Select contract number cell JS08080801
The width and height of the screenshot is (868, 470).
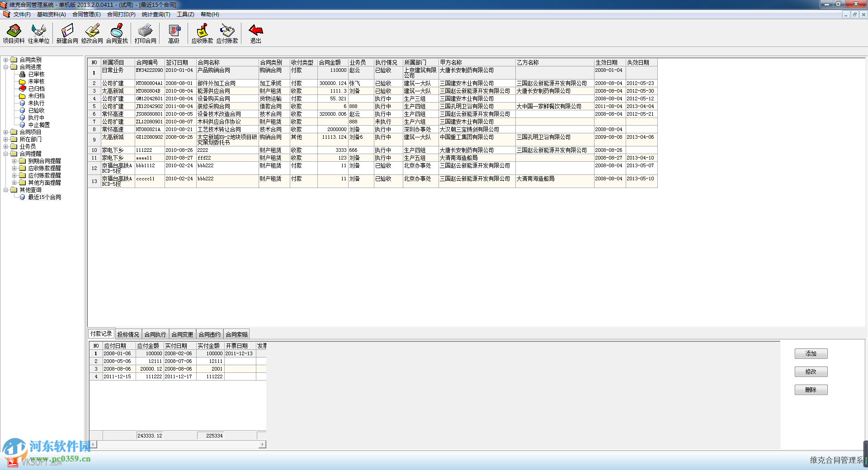click(150, 114)
